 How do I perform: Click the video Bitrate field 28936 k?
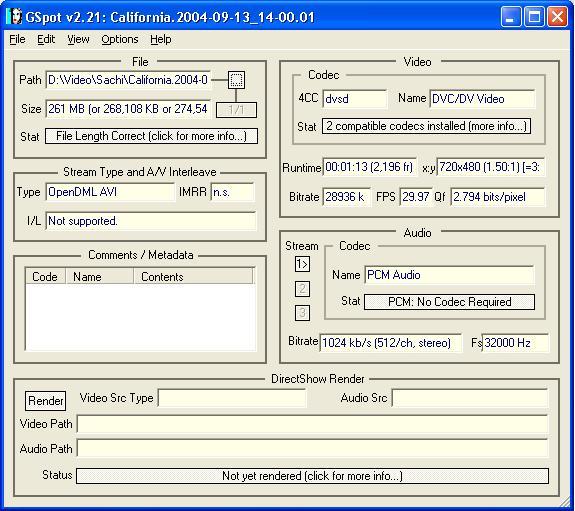pos(347,197)
